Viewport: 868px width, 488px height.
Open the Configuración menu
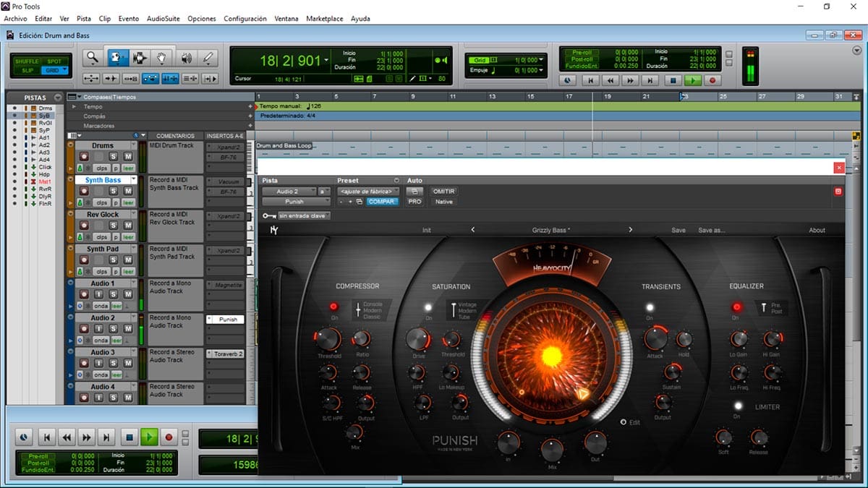coord(245,18)
